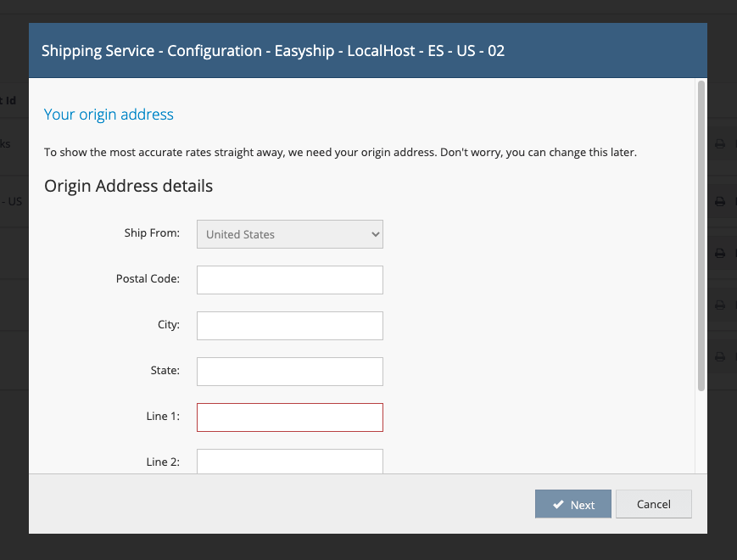Select the red-outlined Line 1 field
Image resolution: width=737 pixels, height=560 pixels.
289,417
